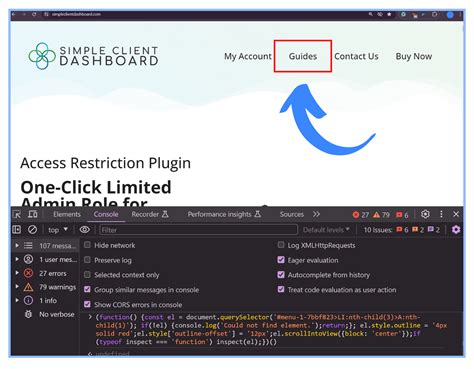Viewport: 474px width, 369px height.
Task: Open the Guides menu link
Action: [x=303, y=56]
